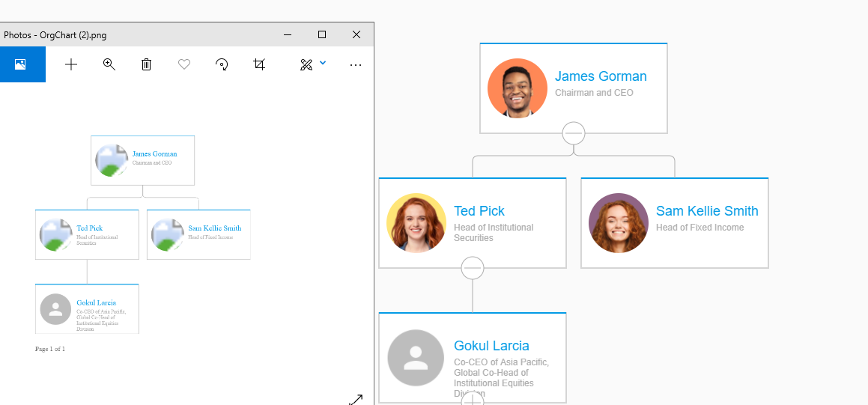Screen dimensions: 868x405
Task: Rotate the image using the rotate icon
Action: (x=222, y=64)
